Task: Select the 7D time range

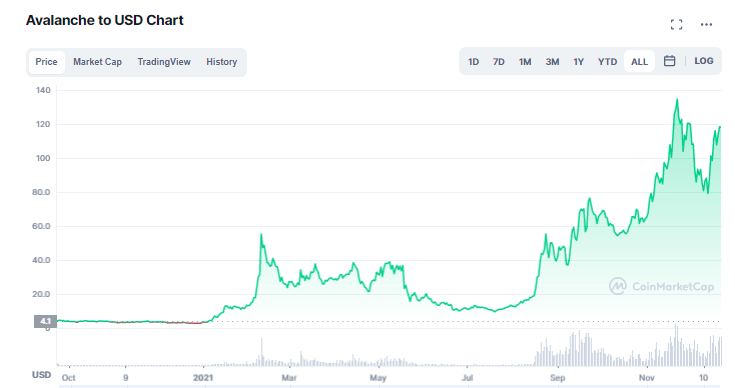Action: point(499,62)
